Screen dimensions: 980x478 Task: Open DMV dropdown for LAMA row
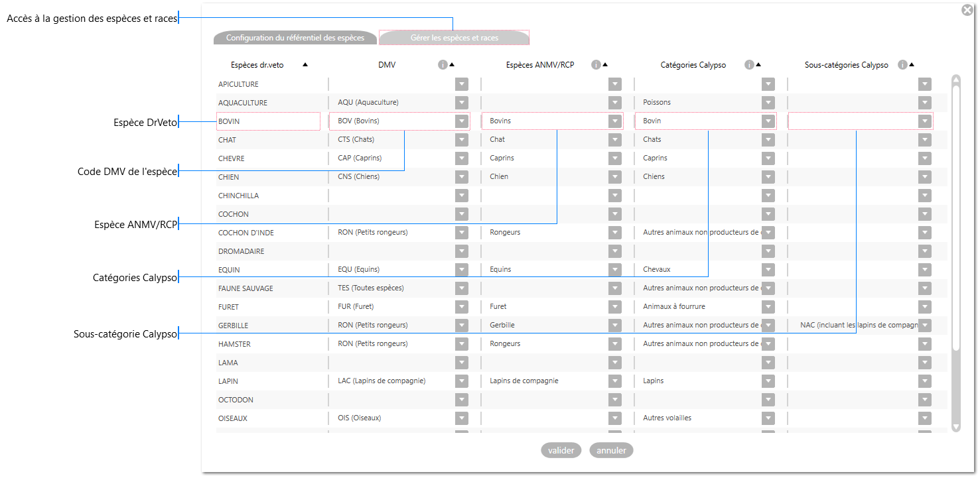[462, 363]
